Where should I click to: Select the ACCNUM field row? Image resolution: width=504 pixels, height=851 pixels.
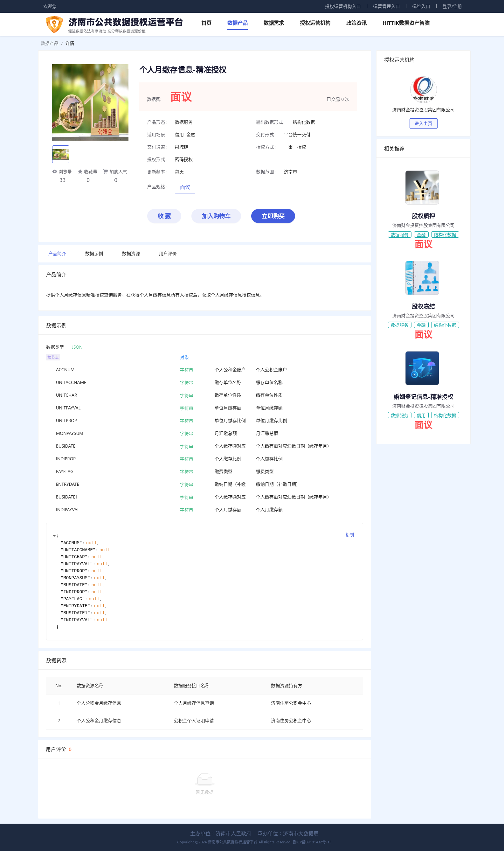(204, 370)
